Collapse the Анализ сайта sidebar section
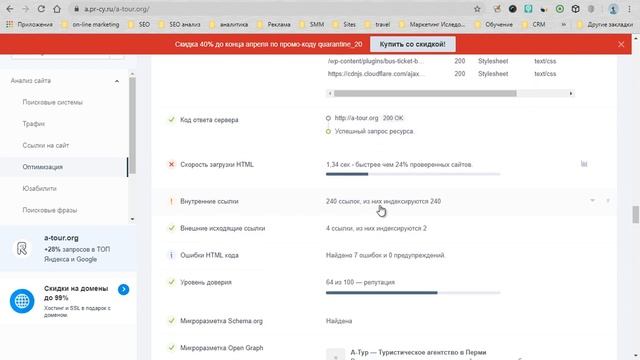 click(x=117, y=81)
